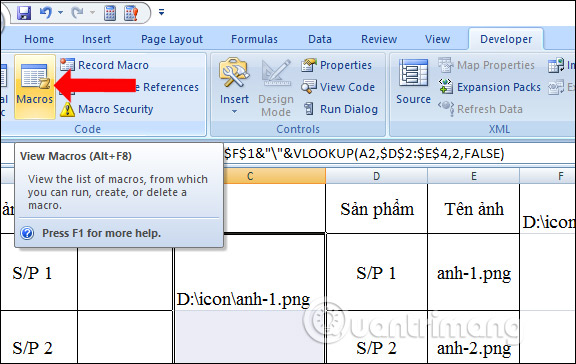576x364 pixels.
Task: Click the View Code label
Action: (348, 87)
